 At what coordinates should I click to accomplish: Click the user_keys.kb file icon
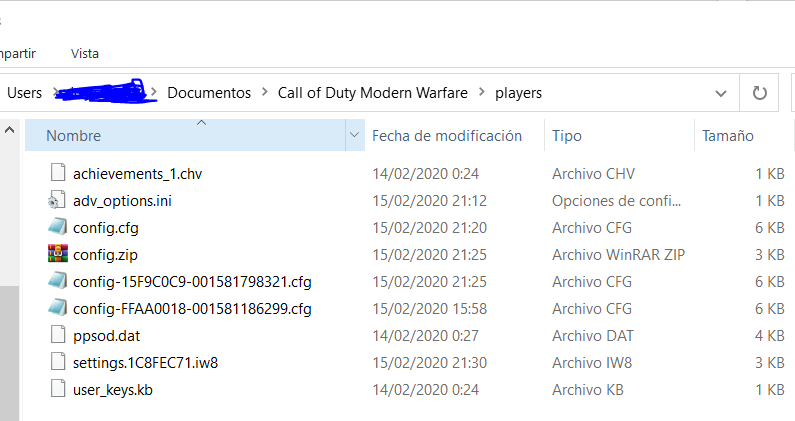pos(58,389)
